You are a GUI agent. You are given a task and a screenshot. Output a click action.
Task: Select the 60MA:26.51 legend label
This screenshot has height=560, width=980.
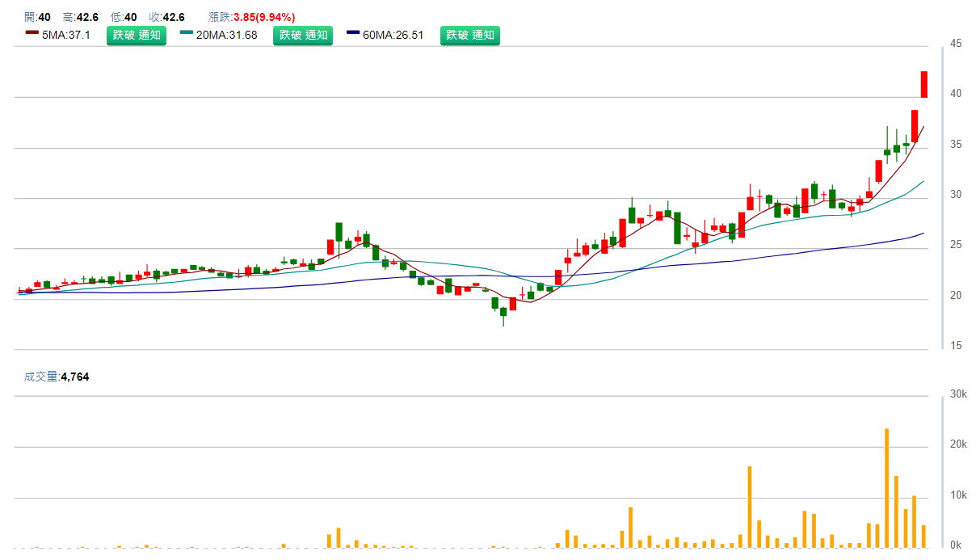tap(393, 36)
